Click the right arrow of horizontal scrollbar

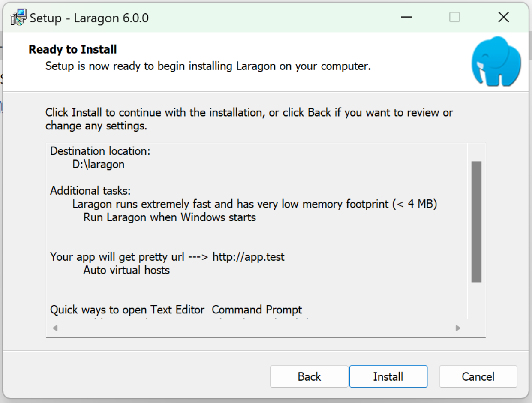click(458, 328)
